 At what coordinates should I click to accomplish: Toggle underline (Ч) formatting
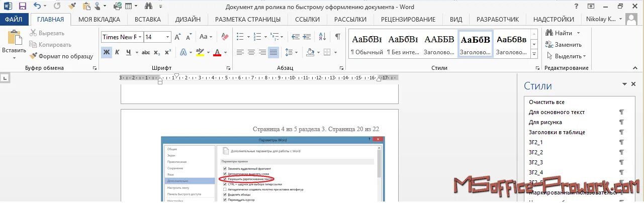[x=129, y=52]
